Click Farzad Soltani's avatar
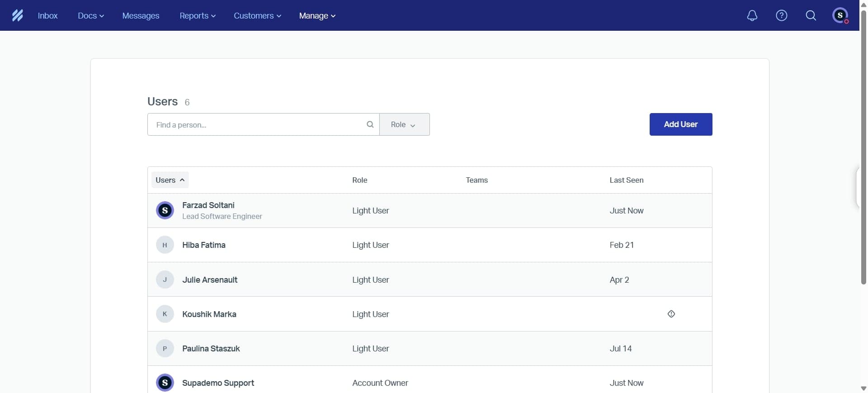 (x=165, y=210)
